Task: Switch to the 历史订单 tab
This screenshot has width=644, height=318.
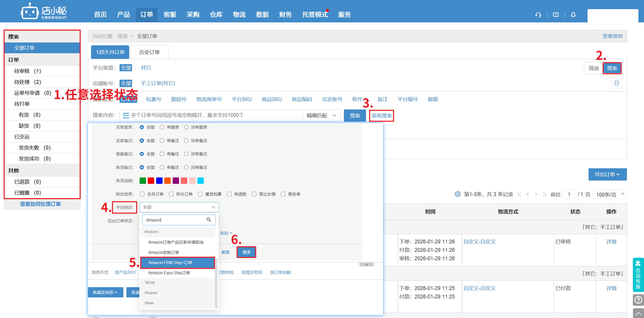Action: pos(149,52)
